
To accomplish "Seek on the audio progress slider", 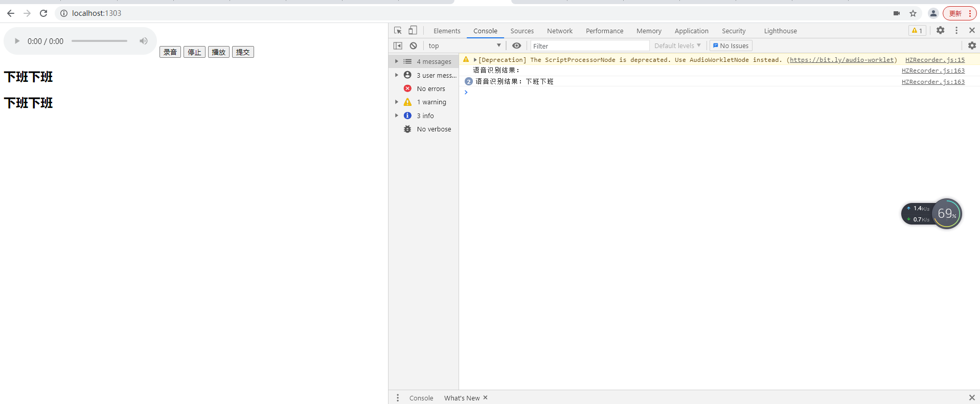I will (99, 41).
